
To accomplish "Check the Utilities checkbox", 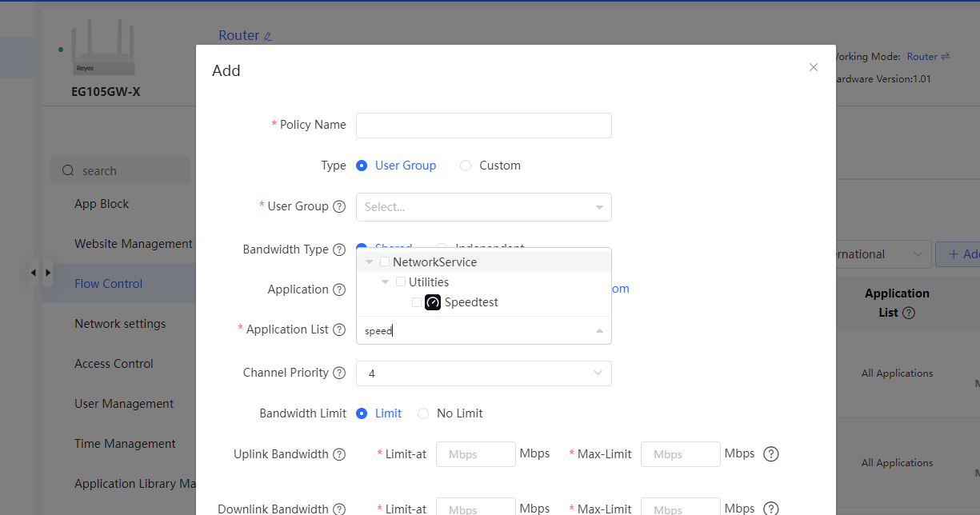I will [401, 281].
